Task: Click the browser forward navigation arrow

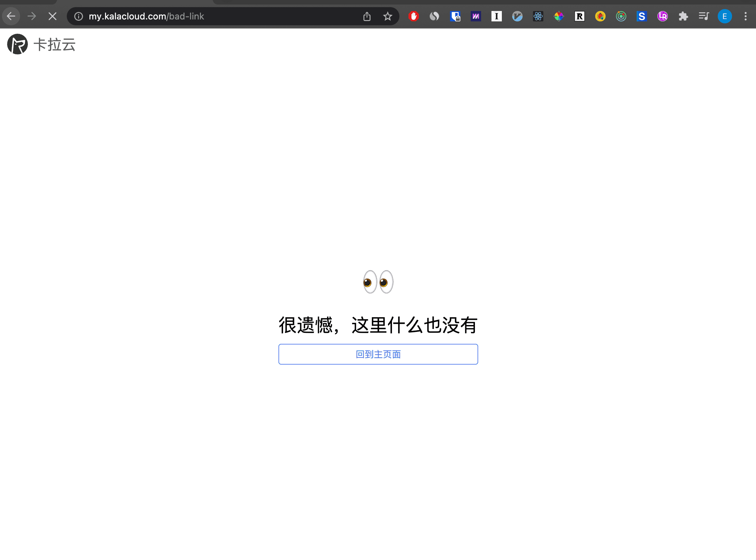Action: [x=32, y=16]
